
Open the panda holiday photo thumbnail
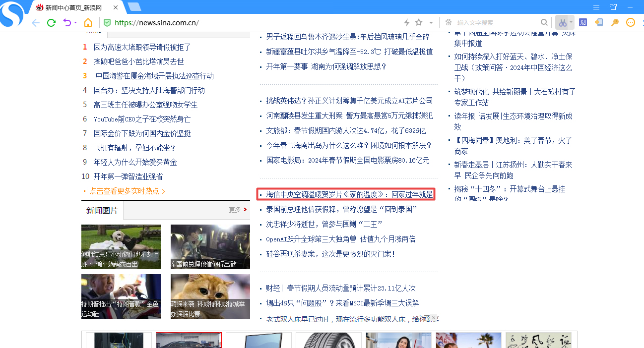pyautogui.click(x=121, y=247)
